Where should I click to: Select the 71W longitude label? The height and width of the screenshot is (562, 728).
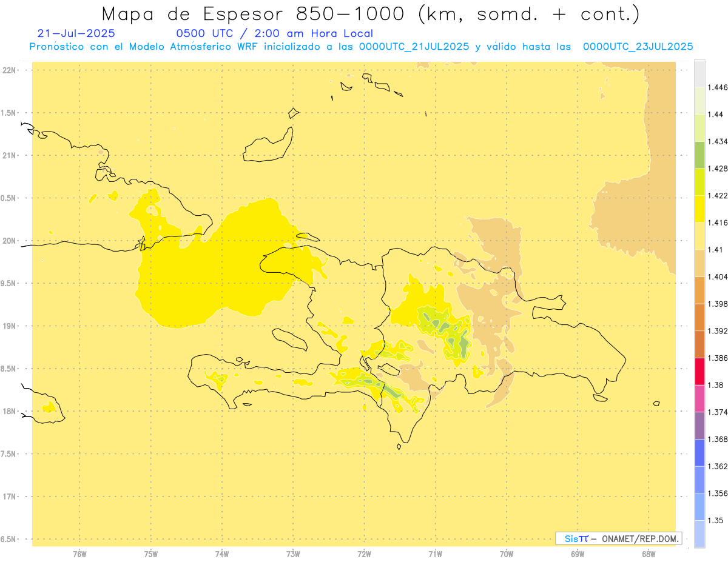tap(435, 554)
